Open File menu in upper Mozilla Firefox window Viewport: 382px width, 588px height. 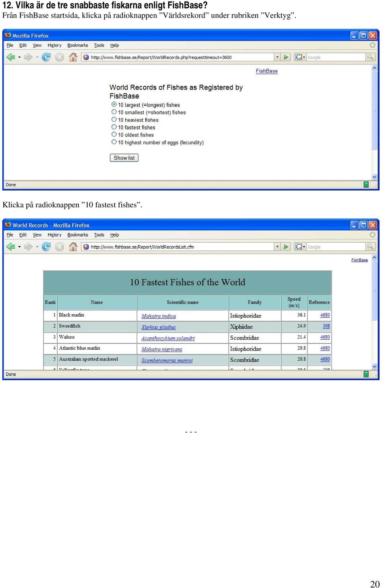coord(10,45)
